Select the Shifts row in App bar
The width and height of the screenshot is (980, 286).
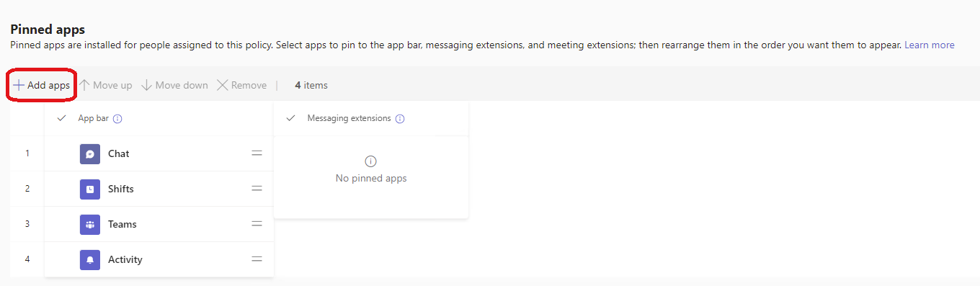tap(159, 189)
